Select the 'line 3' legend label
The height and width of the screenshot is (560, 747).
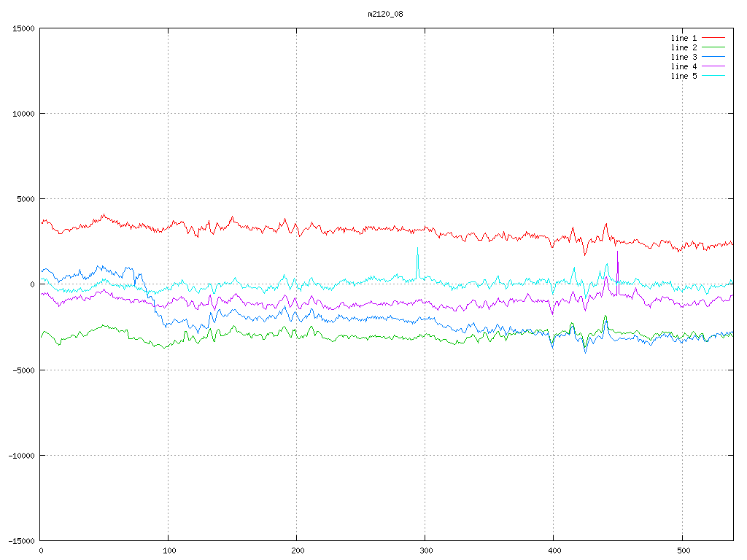click(x=684, y=57)
